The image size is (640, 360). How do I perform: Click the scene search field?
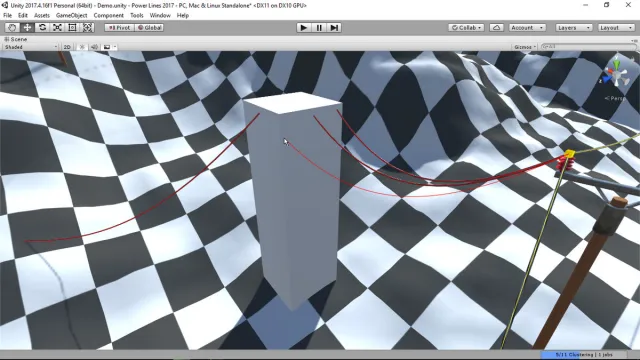(x=588, y=47)
